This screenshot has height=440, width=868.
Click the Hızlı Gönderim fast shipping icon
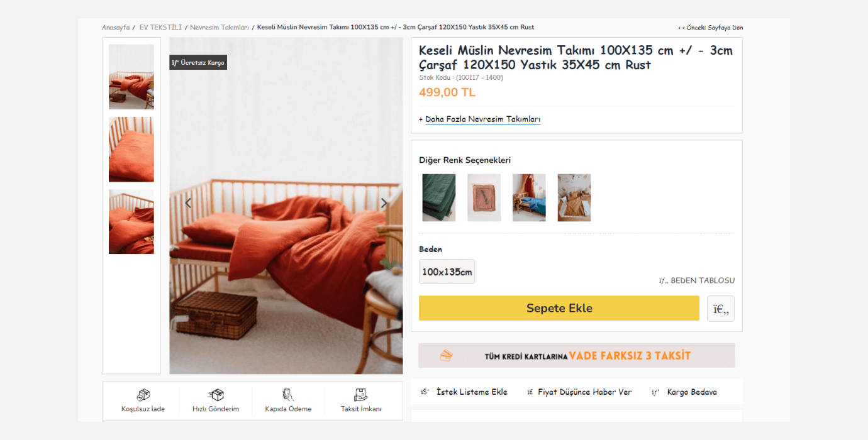click(216, 395)
